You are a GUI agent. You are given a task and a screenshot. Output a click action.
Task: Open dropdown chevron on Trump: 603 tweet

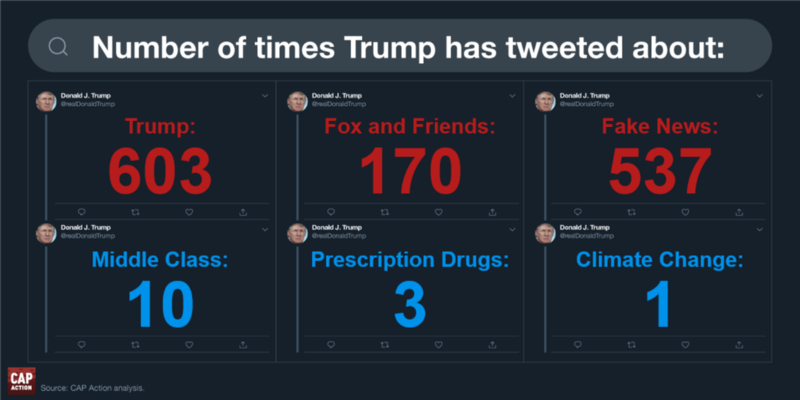pyautogui.click(x=265, y=96)
